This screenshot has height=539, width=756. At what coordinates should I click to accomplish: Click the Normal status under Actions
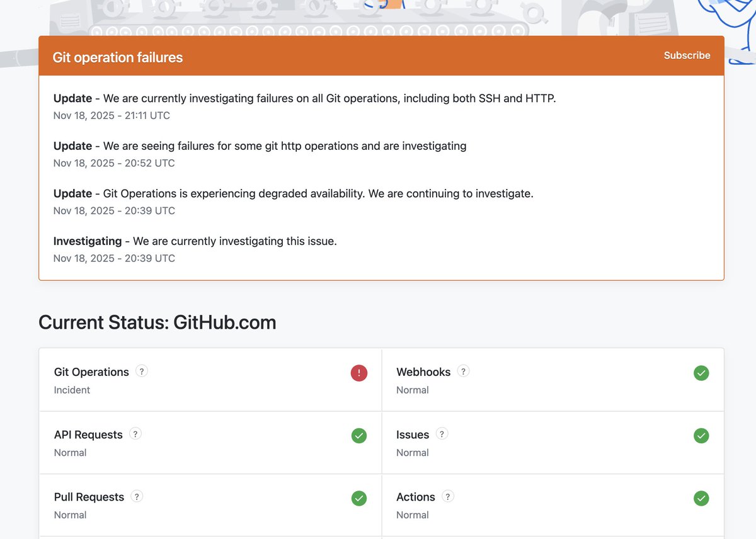click(413, 514)
